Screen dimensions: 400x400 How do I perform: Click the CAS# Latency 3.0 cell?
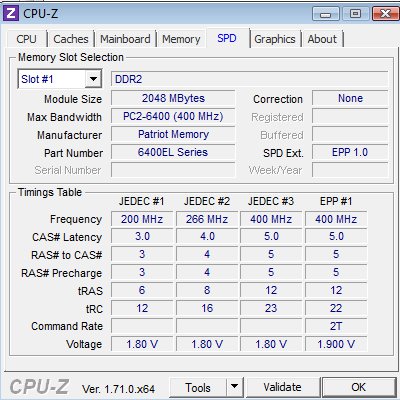tap(142, 237)
